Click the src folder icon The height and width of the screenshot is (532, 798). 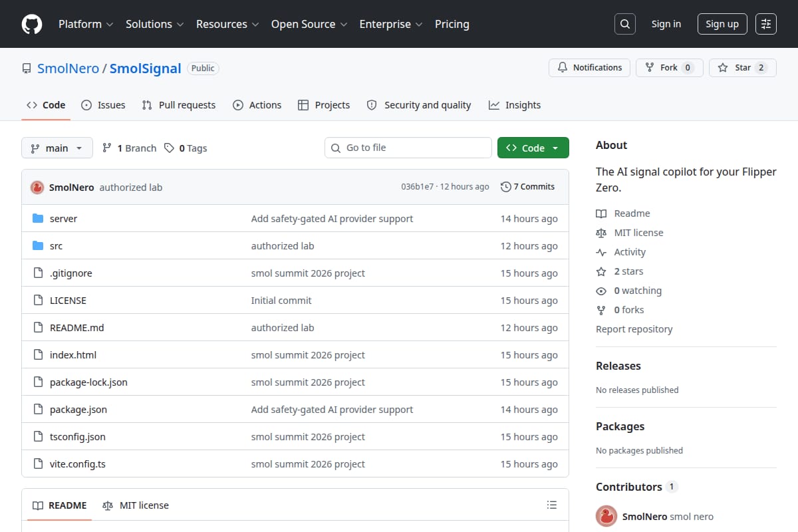[38, 246]
